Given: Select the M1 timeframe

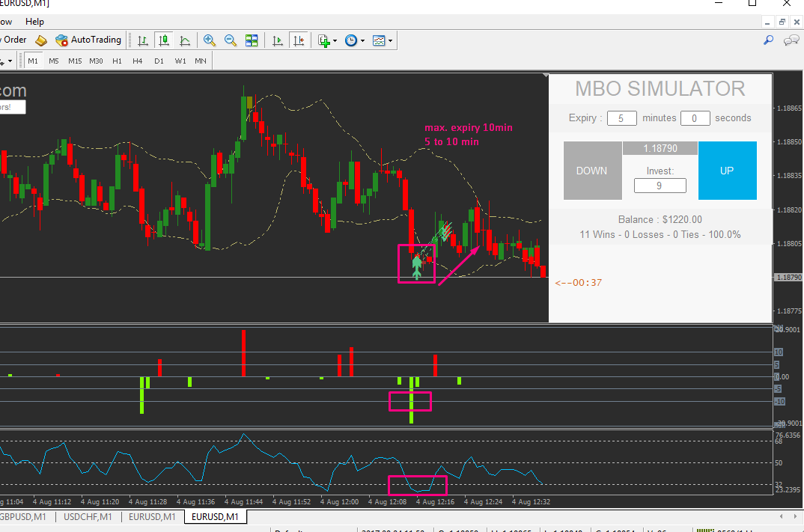Looking at the screenshot, I should (x=33, y=61).
